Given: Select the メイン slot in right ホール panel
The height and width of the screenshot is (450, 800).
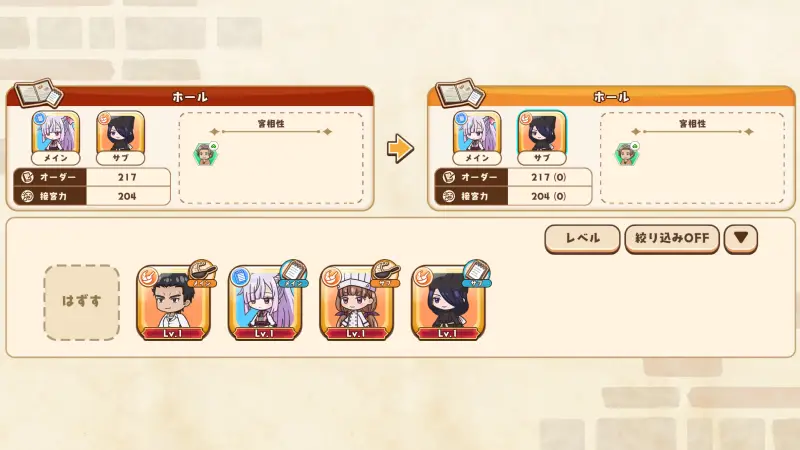Looking at the screenshot, I should coord(477,138).
